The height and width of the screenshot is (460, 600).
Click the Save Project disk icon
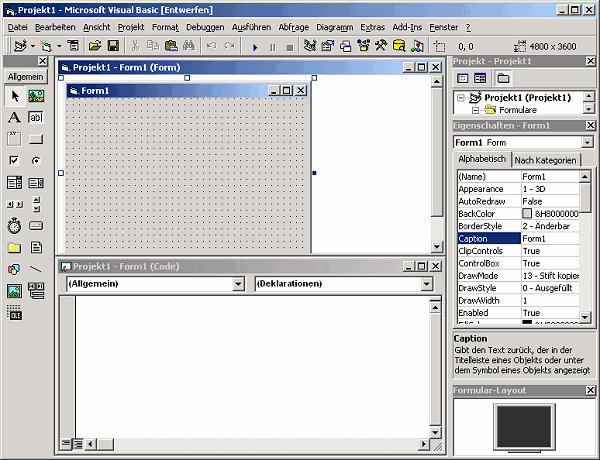coord(113,46)
